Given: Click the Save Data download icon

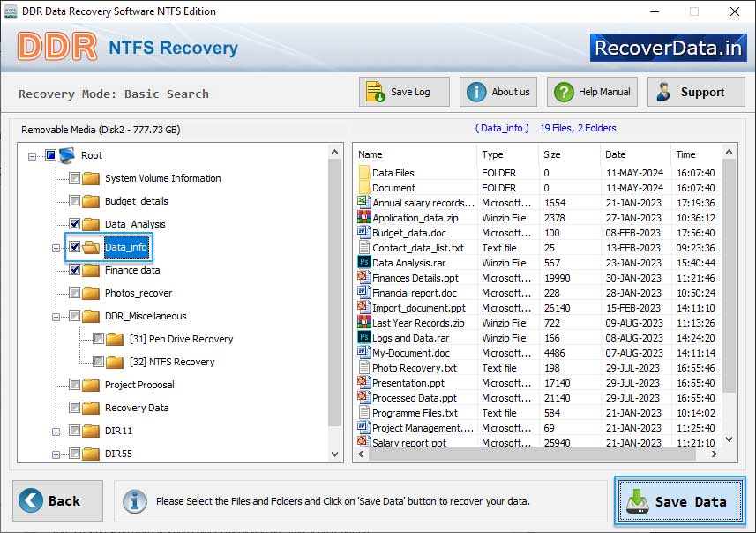Looking at the screenshot, I should 638,501.
